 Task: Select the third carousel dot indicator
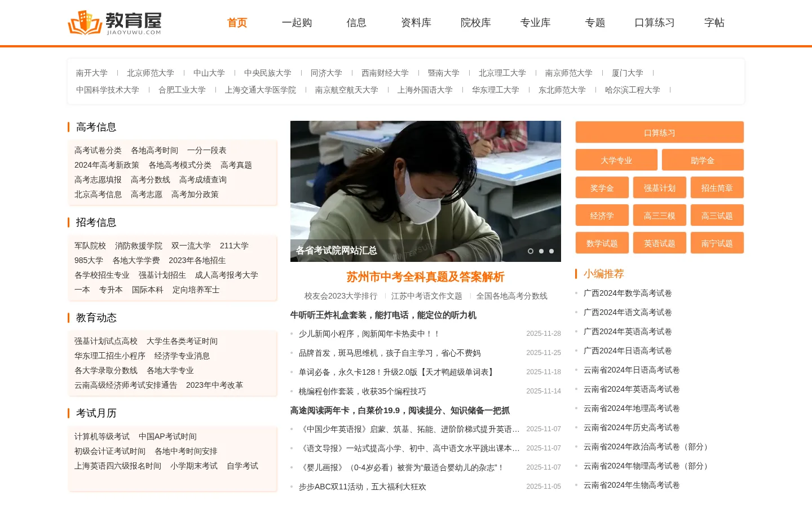pyautogui.click(x=551, y=251)
